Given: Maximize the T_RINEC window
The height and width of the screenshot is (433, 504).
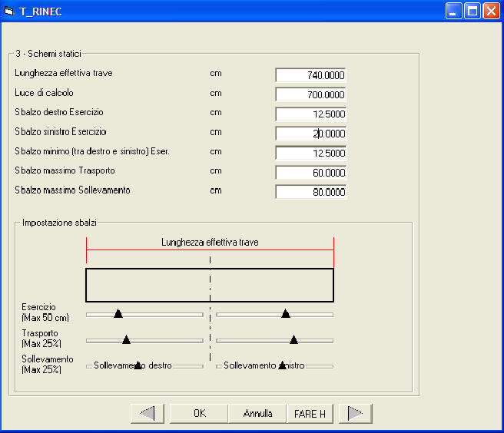Looking at the screenshot, I should [472, 12].
